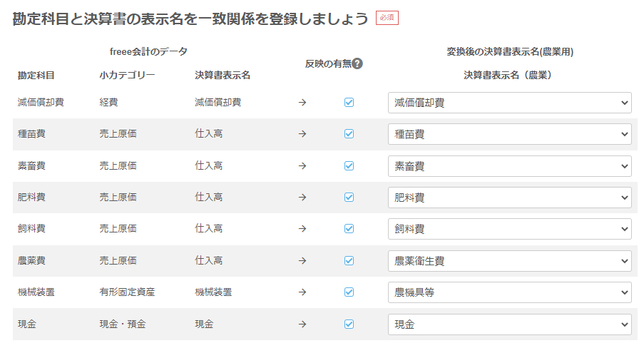Click the 決算書表示名 column header
Image resolution: width=644 pixels, height=348 pixels.
coord(223,75)
